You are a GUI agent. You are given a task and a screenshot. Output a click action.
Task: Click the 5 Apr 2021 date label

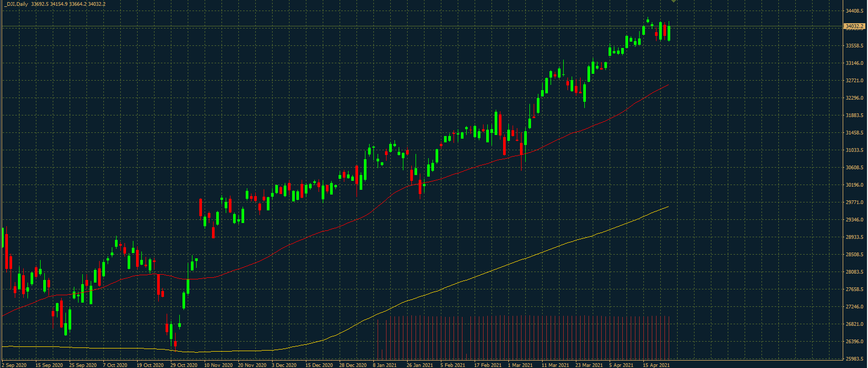(621, 365)
